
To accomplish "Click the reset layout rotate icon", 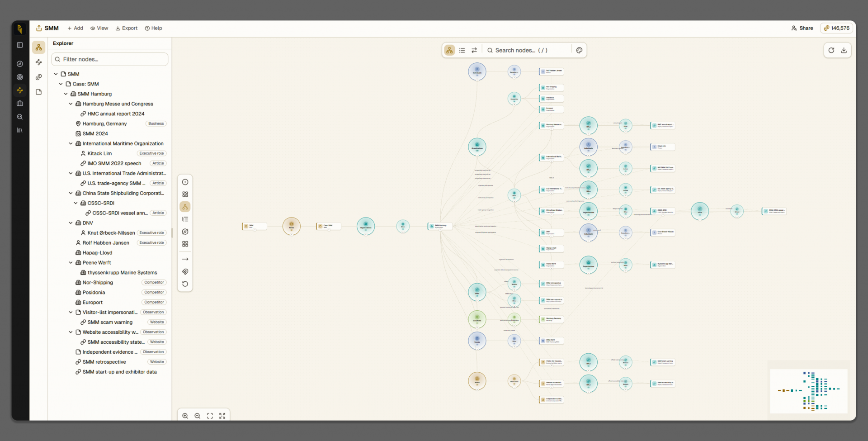I will 185,284.
